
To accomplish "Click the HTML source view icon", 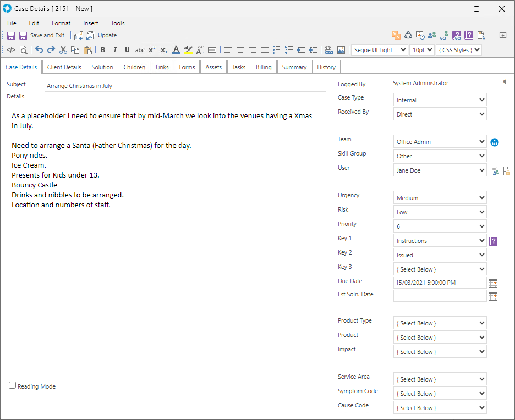I will (x=11, y=50).
